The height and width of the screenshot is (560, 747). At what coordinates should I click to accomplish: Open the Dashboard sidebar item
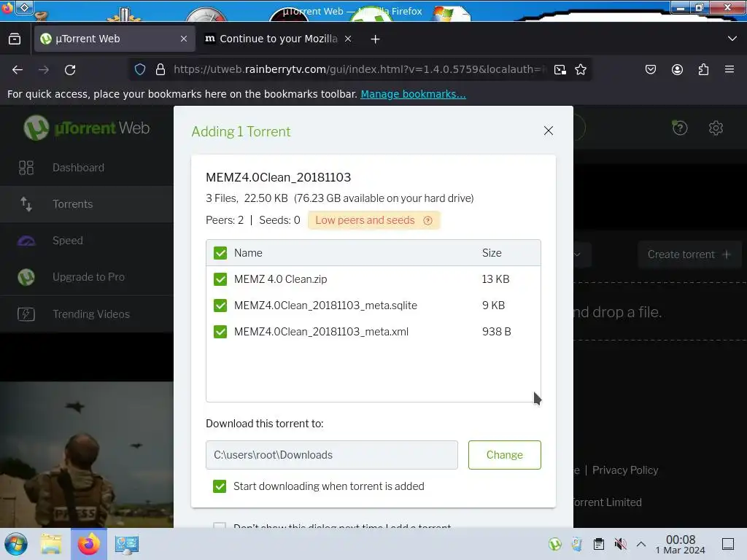click(86, 168)
